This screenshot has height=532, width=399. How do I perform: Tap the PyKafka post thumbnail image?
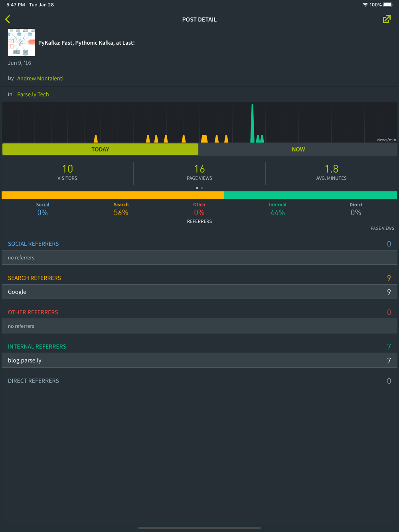point(22,43)
